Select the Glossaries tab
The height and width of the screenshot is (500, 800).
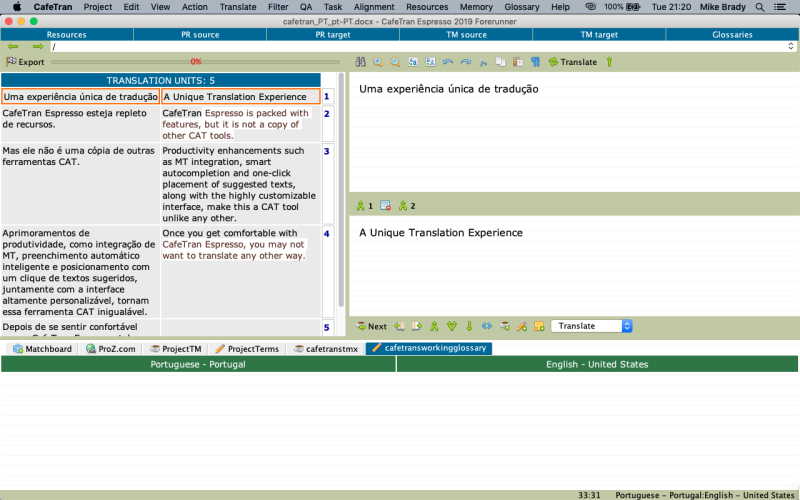point(733,35)
